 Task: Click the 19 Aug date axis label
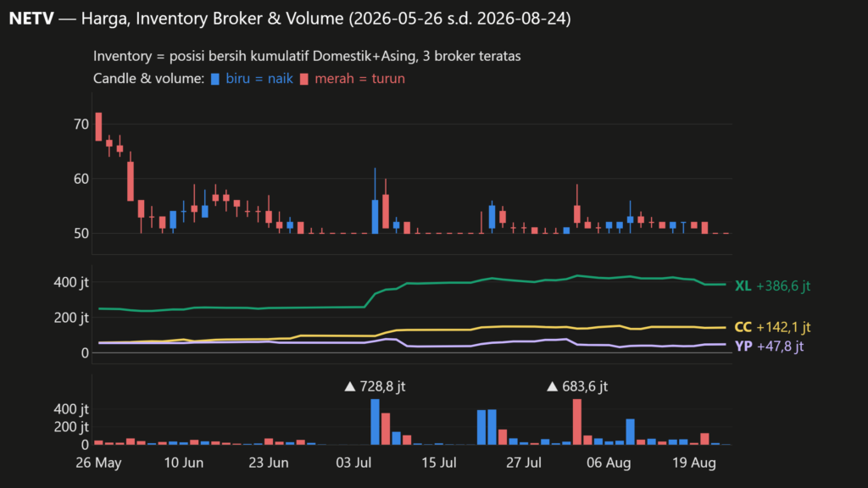(x=694, y=463)
